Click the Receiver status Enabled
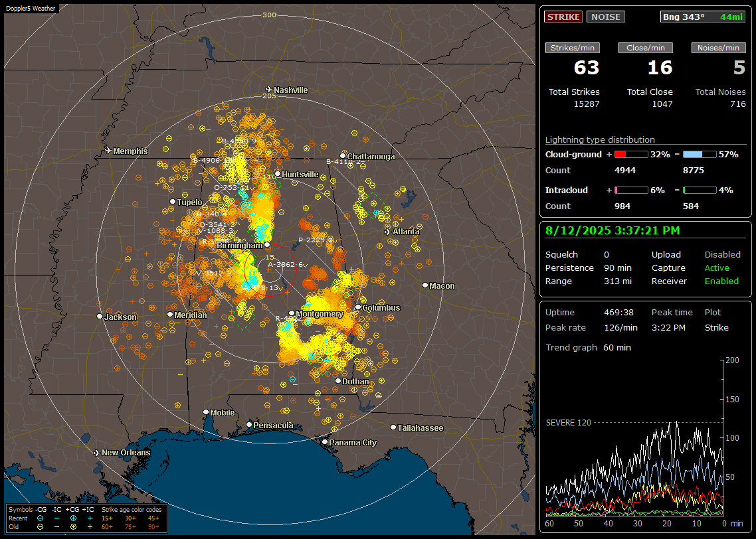The width and height of the screenshot is (756, 539). coord(721,281)
